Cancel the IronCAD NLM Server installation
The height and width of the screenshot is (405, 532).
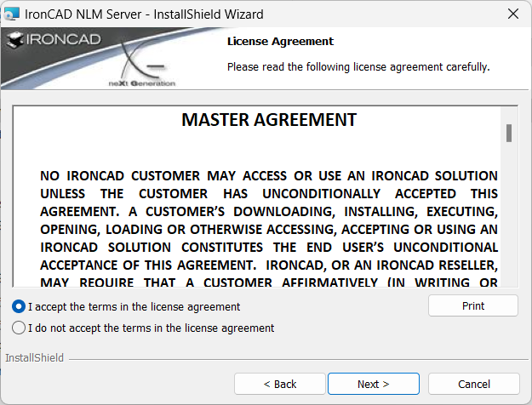pyautogui.click(x=474, y=384)
